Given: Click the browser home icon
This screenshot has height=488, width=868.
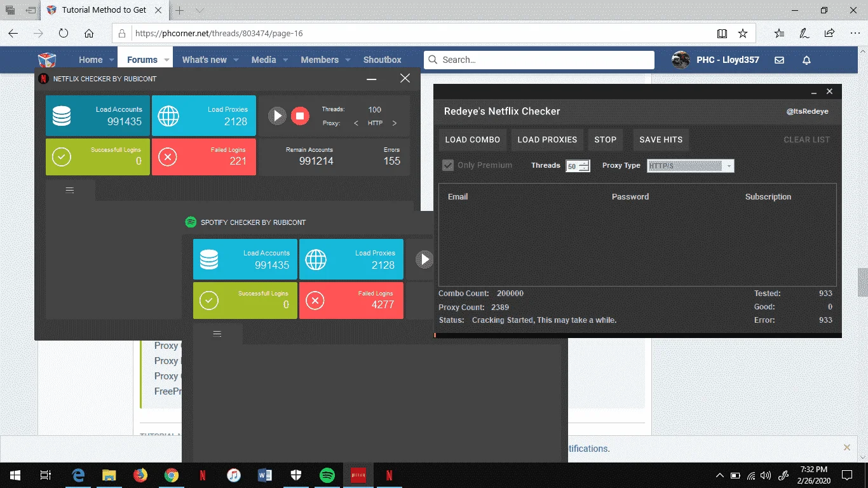Looking at the screenshot, I should (89, 33).
